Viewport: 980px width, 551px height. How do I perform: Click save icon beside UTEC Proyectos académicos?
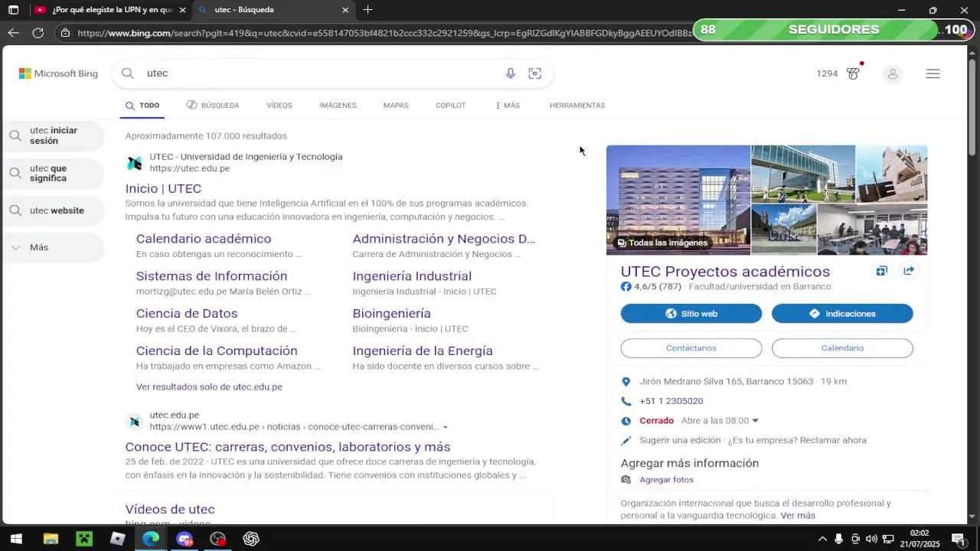pos(881,271)
